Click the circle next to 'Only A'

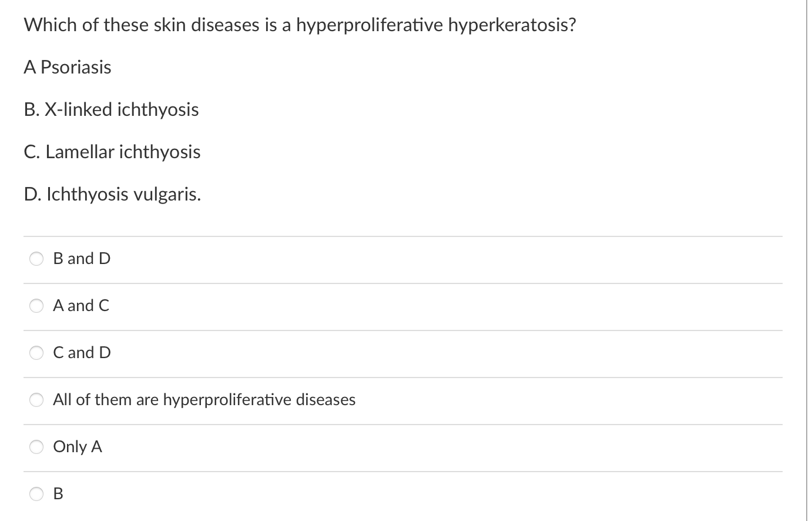[36, 446]
